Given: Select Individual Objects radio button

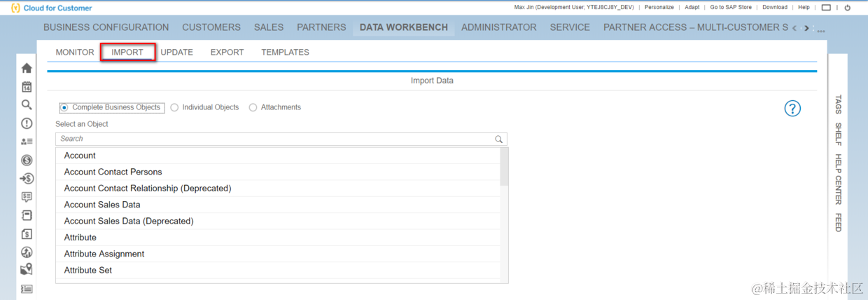Looking at the screenshot, I should pyautogui.click(x=174, y=107).
